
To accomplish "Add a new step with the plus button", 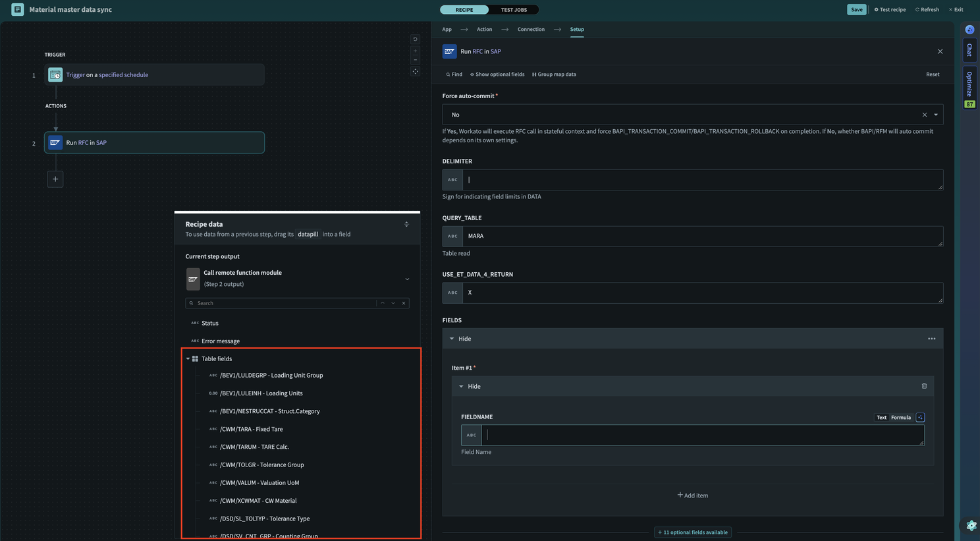I will pos(55,179).
